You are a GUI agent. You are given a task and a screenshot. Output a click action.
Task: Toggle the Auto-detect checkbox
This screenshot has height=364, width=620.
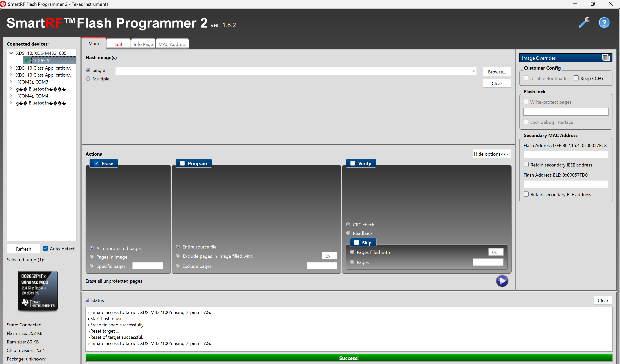pos(45,248)
